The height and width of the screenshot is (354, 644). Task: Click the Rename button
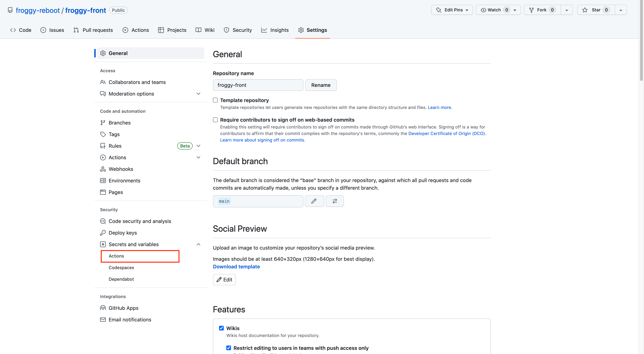(x=321, y=85)
